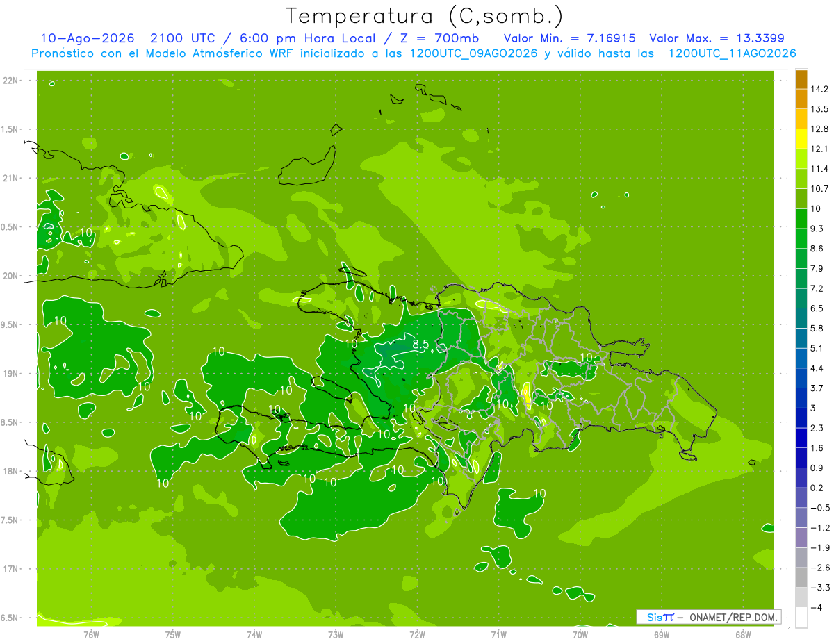This screenshot has width=834, height=644.
Task: Click the "Valor Min. = 7.16915" readout
Action: tap(569, 38)
